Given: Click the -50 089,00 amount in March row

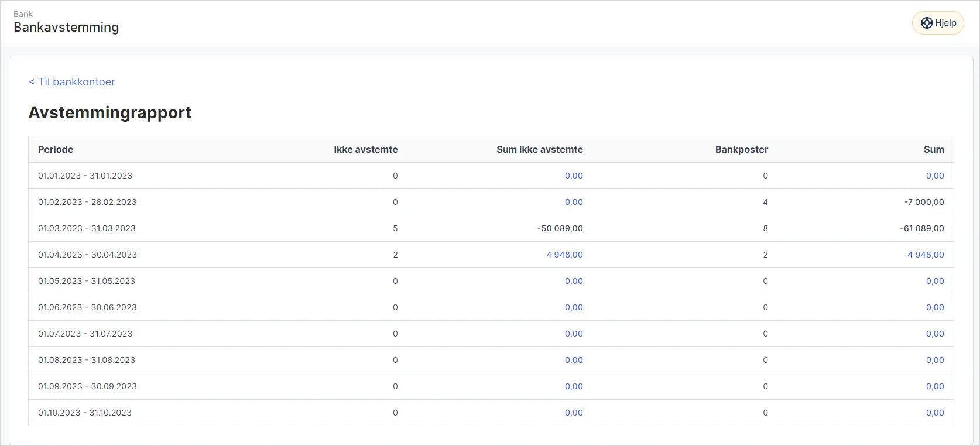Looking at the screenshot, I should 560,228.
